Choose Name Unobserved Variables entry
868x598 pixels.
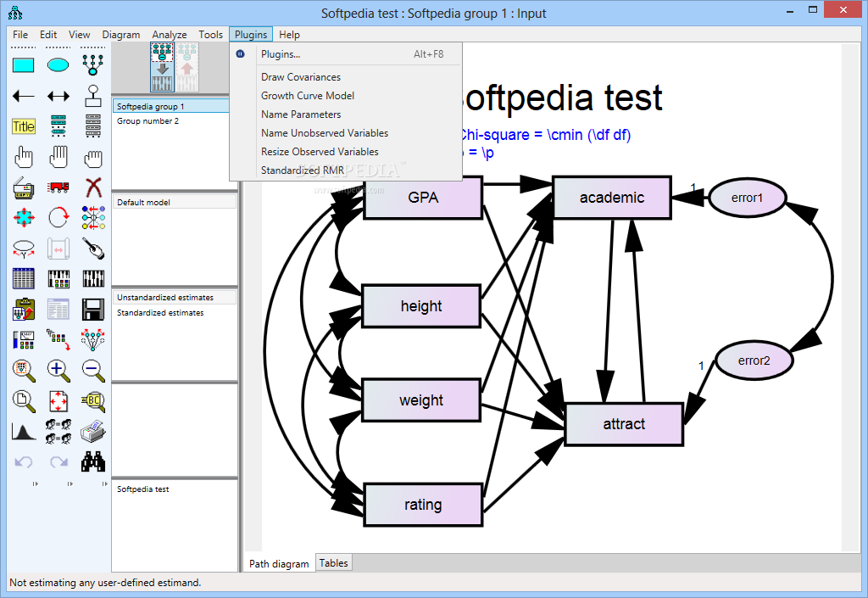point(346,133)
